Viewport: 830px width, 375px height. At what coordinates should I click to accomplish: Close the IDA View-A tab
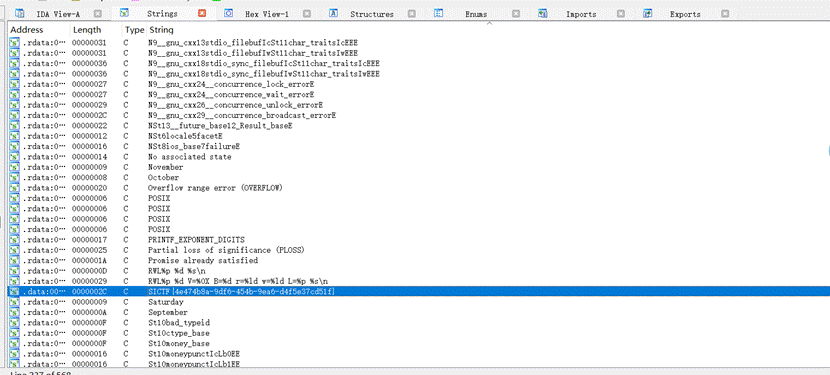[x=97, y=14]
